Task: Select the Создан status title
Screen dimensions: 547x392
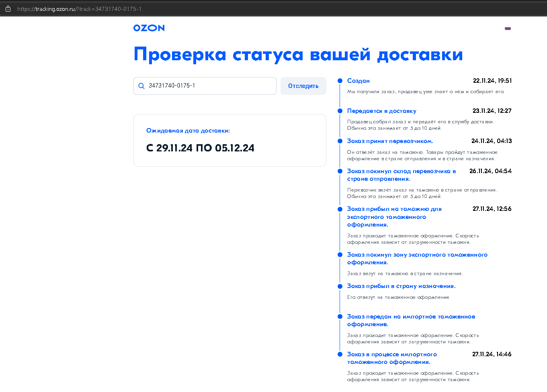Action: click(x=358, y=81)
